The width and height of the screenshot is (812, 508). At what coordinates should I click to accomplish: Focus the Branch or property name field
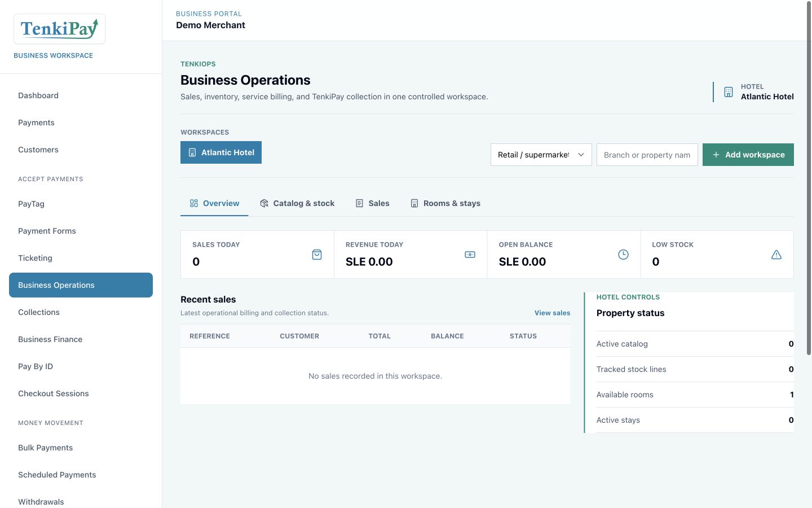[647, 155]
